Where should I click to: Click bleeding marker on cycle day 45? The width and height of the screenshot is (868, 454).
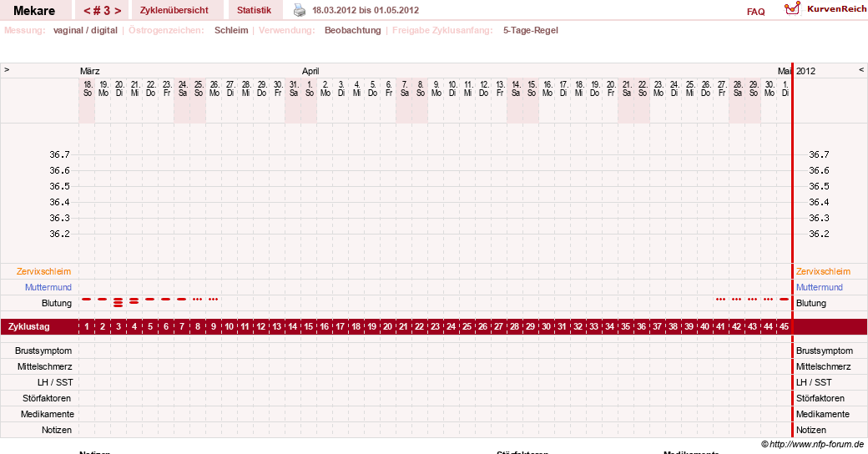pos(784,299)
